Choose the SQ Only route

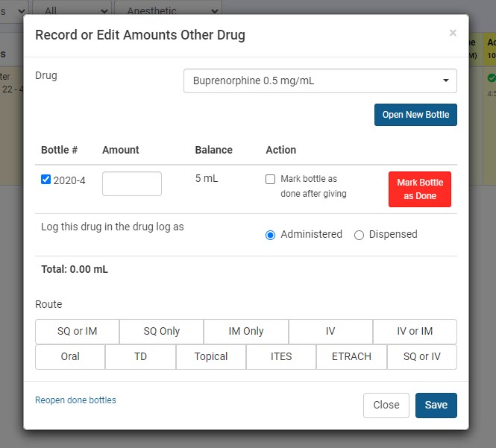coord(162,332)
